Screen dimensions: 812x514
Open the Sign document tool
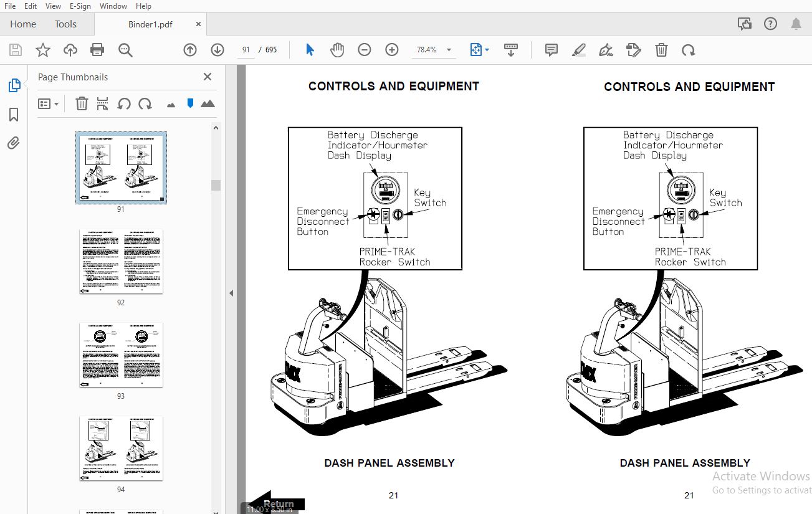(606, 50)
